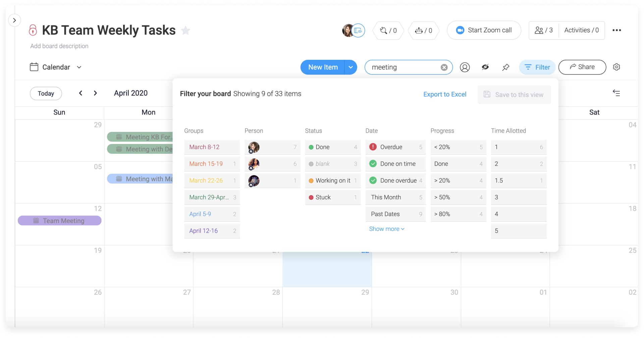
Task: Export to Excel
Action: (445, 94)
